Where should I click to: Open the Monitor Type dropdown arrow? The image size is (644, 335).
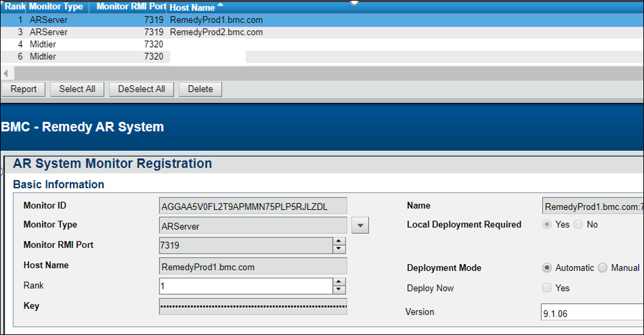click(360, 225)
